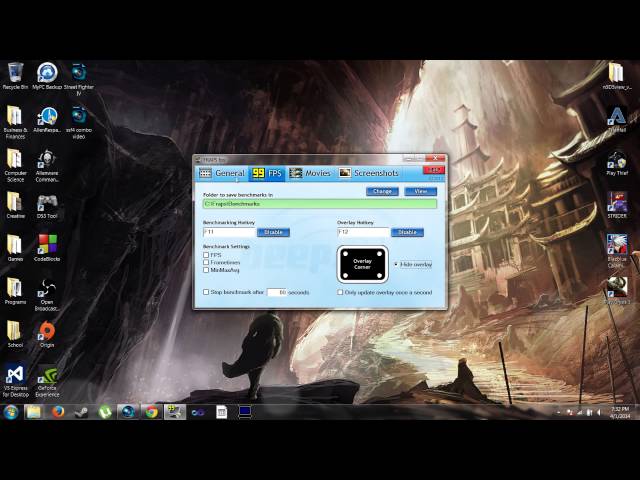Viewport: 640px width, 480px height.
Task: Click the Alienware Command Center shortcut
Action: click(47, 165)
